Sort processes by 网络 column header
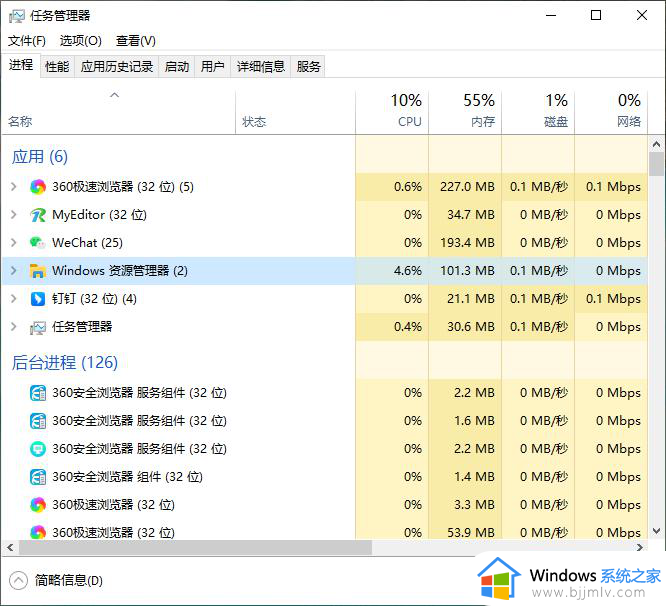666x606 pixels. point(611,113)
